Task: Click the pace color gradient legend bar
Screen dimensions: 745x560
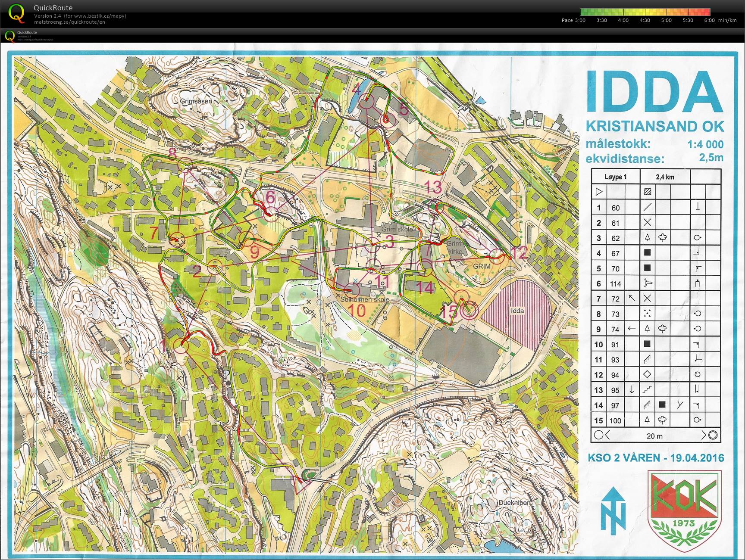Action: click(645, 12)
